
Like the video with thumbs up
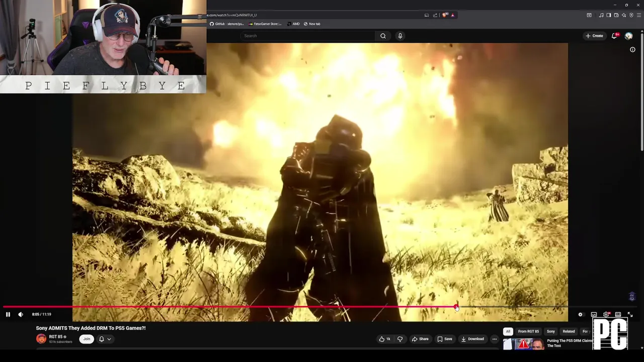[385, 339]
